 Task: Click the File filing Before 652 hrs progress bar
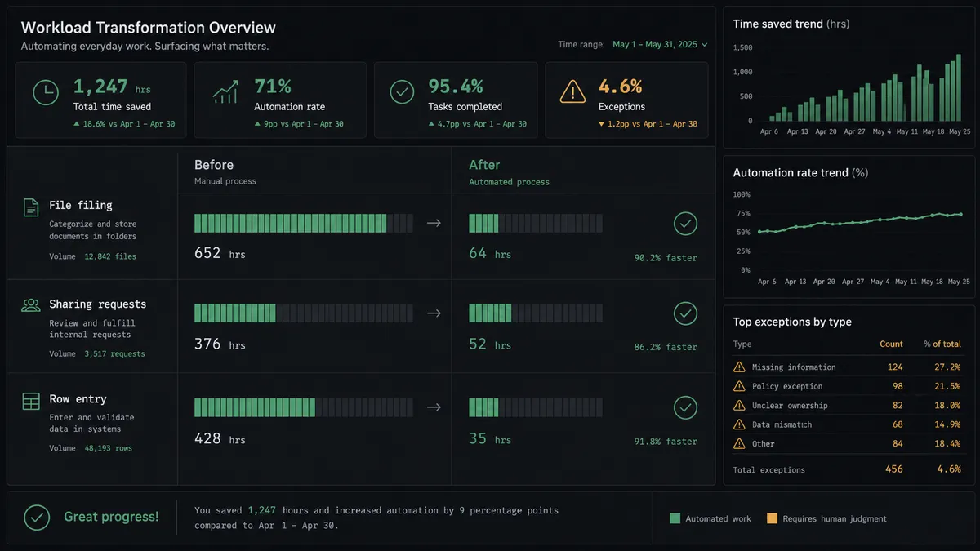point(304,223)
